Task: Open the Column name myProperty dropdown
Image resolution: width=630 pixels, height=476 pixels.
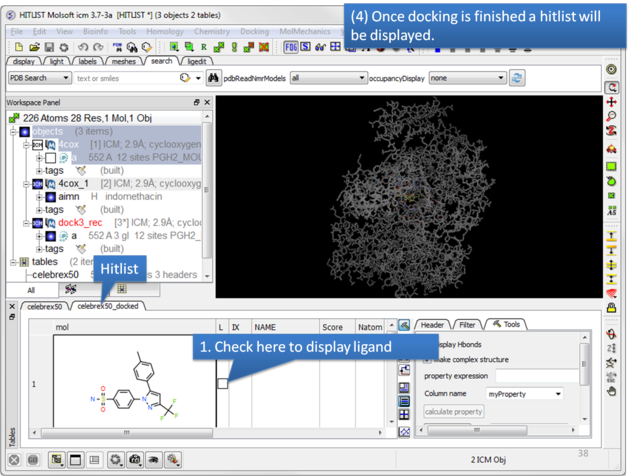Action: tap(524, 393)
